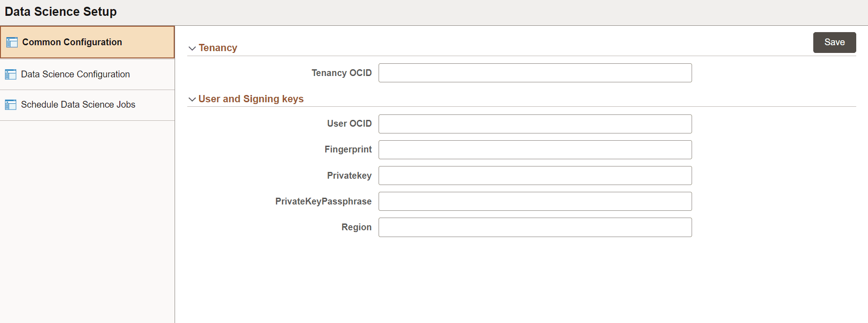Click the grid icon for Schedule Data Science Jobs

coord(11,104)
